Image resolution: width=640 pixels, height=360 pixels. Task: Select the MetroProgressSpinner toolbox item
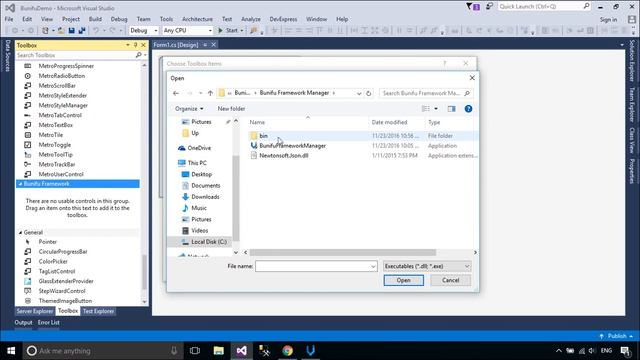point(66,66)
